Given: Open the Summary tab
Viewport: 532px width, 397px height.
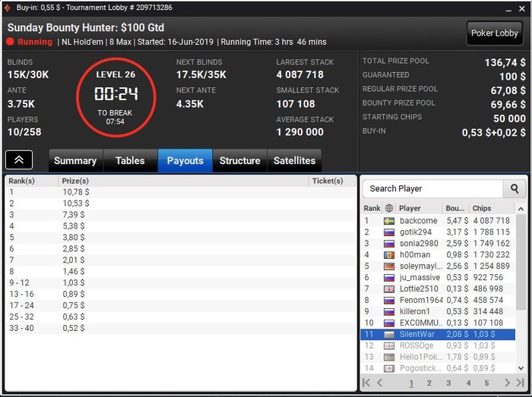Looking at the screenshot, I should tap(75, 161).
